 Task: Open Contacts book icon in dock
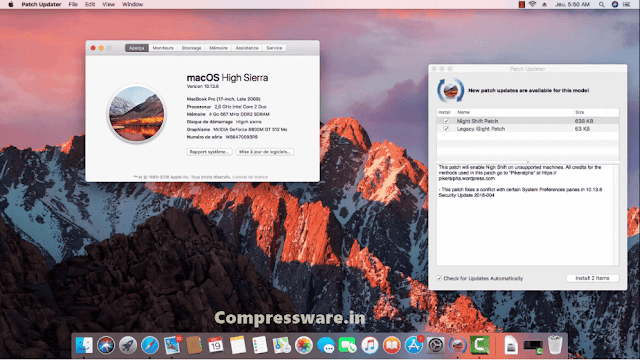[x=194, y=345]
